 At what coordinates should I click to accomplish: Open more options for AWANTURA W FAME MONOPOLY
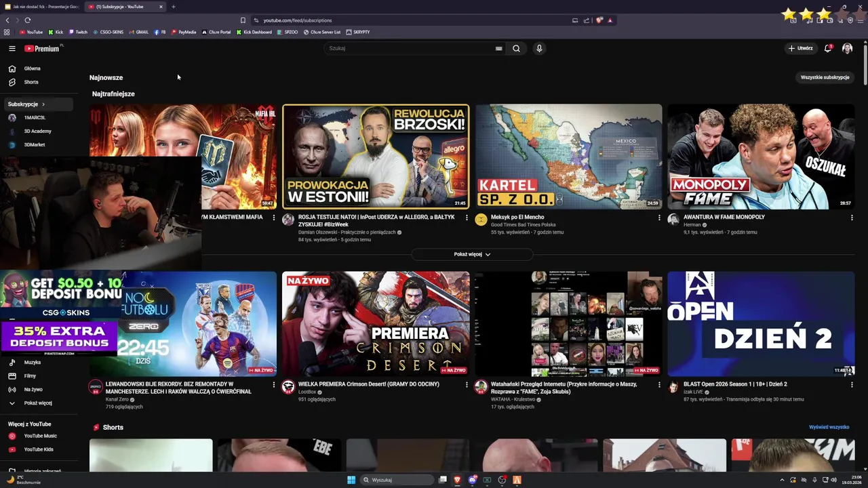852,218
